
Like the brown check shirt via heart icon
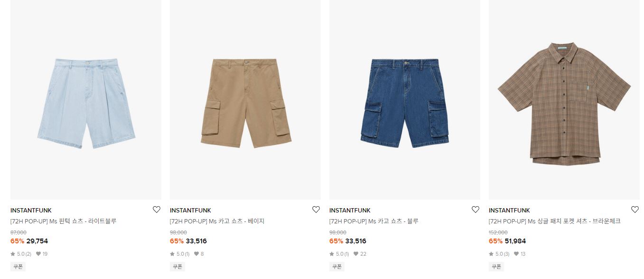635,210
